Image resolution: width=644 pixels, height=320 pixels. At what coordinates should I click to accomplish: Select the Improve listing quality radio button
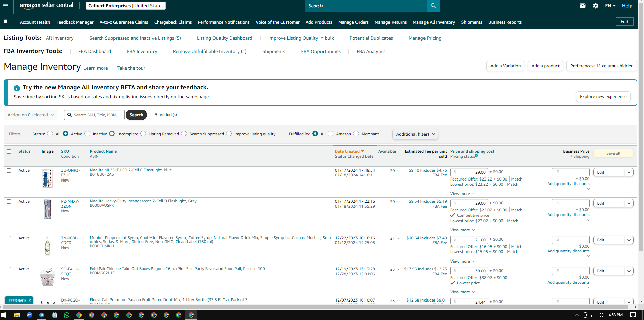(229, 134)
